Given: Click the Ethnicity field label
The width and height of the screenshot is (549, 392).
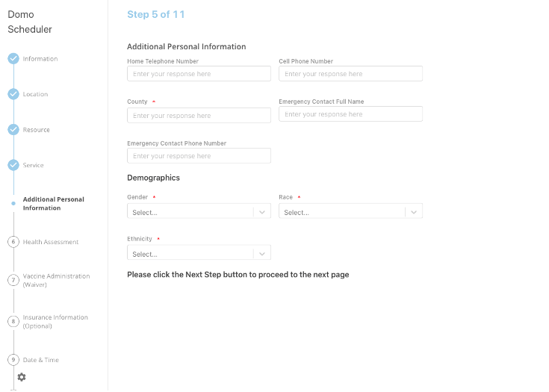Looking at the screenshot, I should (x=140, y=239).
